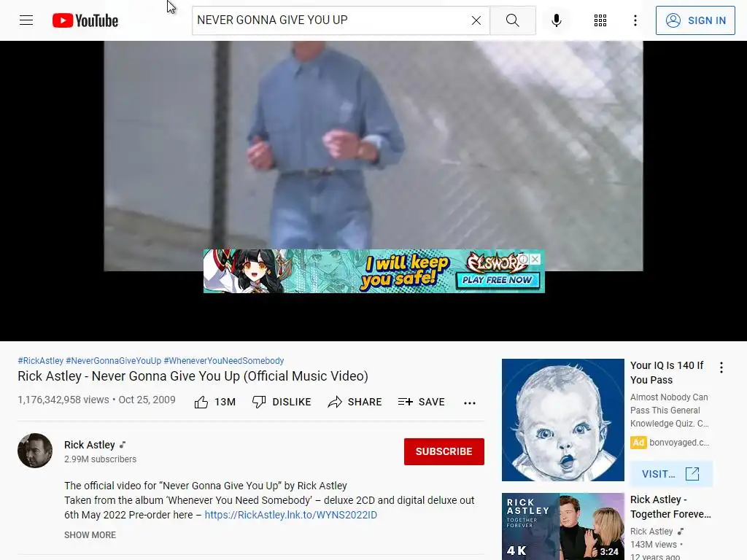Click the VISIT button on the ad
The image size is (747, 560).
coord(671,474)
